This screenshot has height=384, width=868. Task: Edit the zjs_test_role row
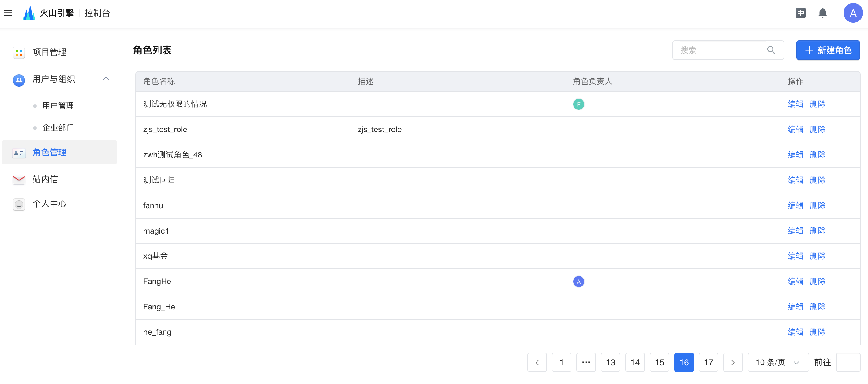pyautogui.click(x=795, y=129)
